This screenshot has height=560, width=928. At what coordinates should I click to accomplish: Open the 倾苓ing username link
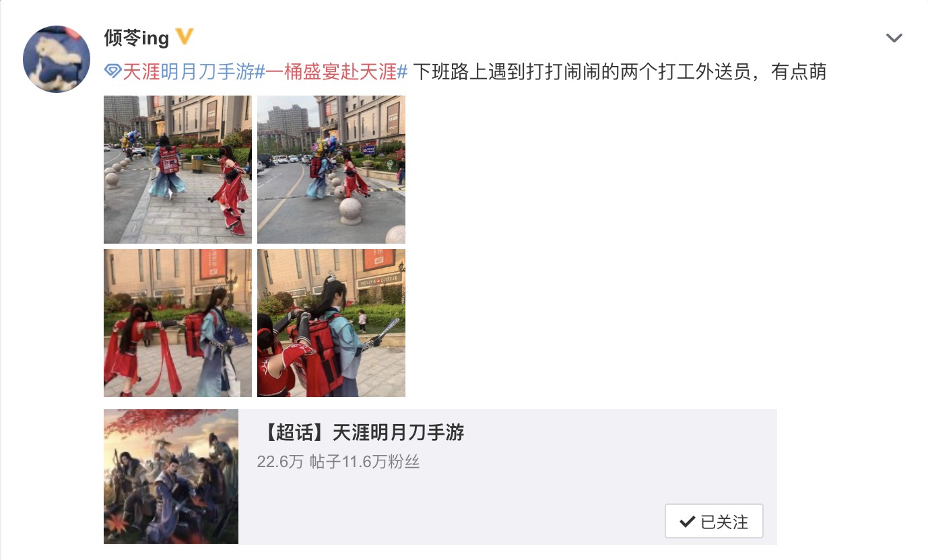pos(137,38)
